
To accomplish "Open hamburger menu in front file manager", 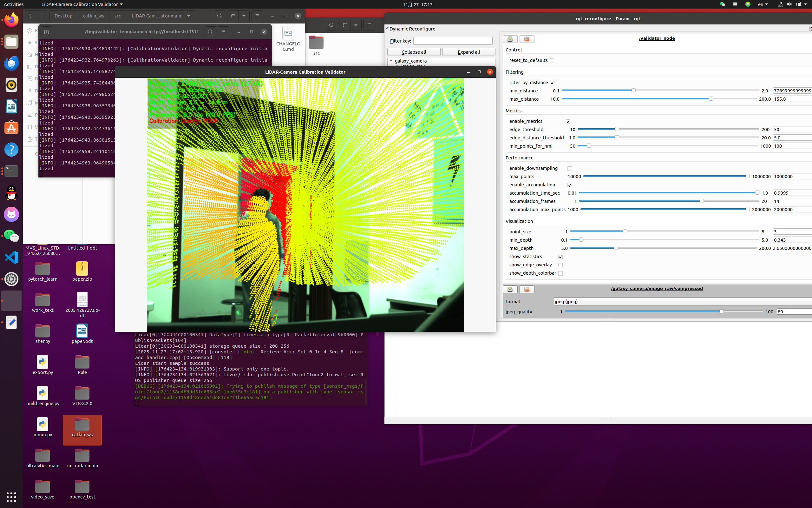I will coord(257,16).
